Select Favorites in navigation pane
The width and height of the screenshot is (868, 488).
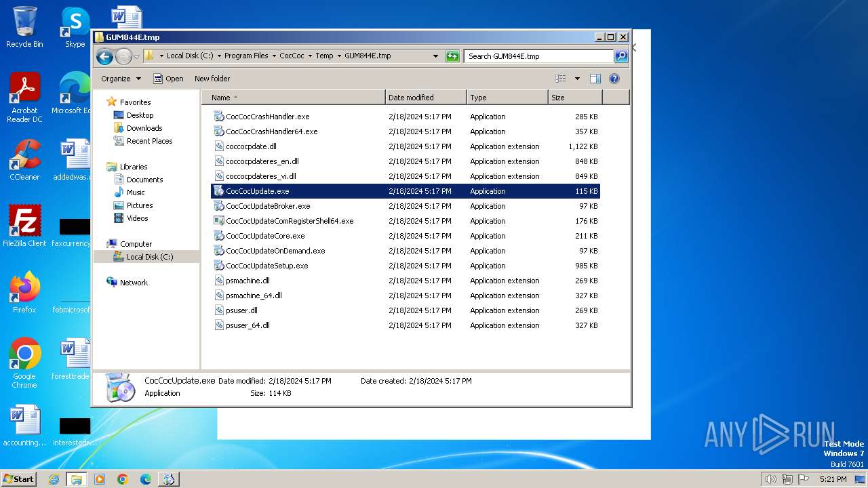click(x=135, y=102)
